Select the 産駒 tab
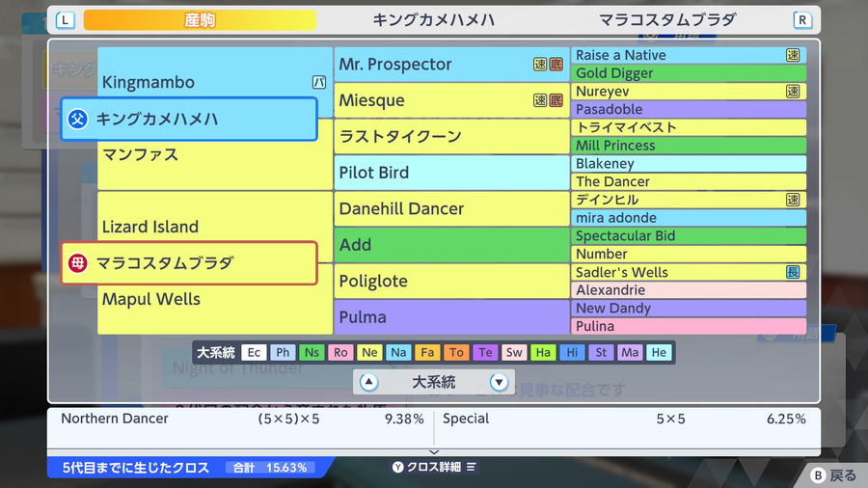Image resolution: width=868 pixels, height=488 pixels. [200, 20]
